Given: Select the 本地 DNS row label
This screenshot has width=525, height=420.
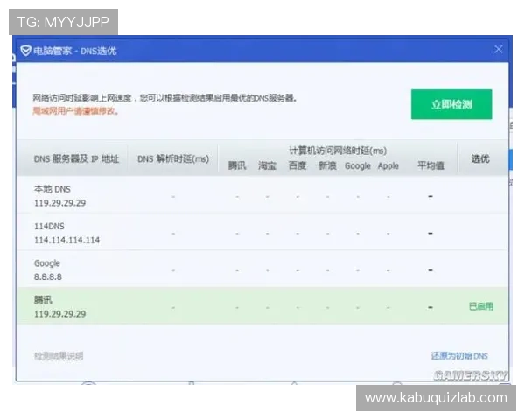Looking at the screenshot, I should [x=52, y=189].
